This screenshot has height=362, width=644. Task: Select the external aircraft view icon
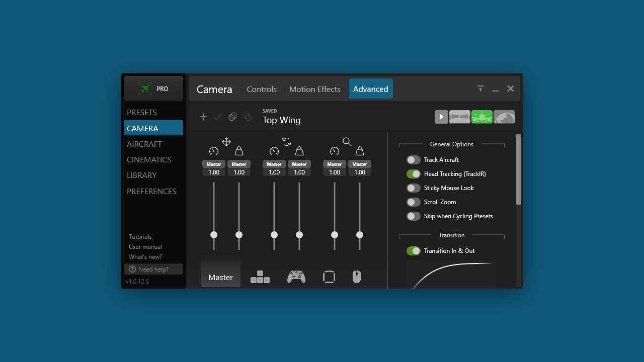coord(482,117)
